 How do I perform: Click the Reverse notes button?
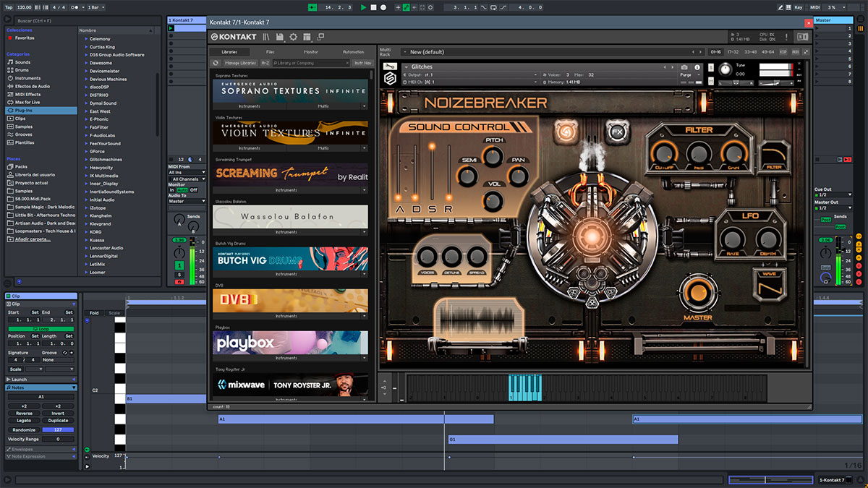pos(24,414)
